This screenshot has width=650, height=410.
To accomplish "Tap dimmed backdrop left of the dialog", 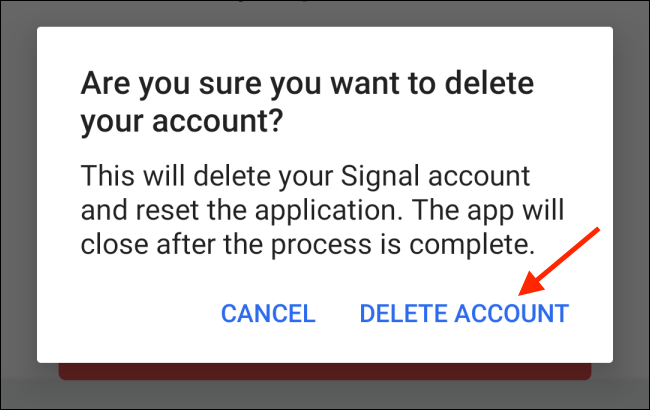I will 18,195.
